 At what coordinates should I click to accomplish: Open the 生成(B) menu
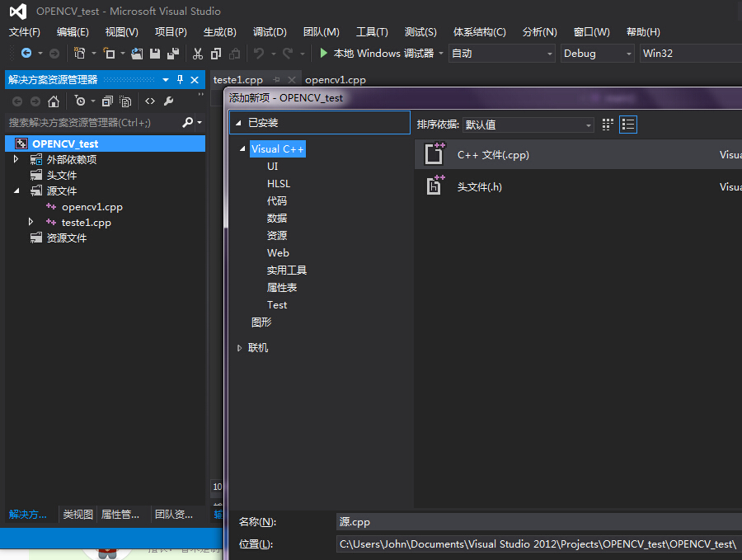(x=219, y=31)
